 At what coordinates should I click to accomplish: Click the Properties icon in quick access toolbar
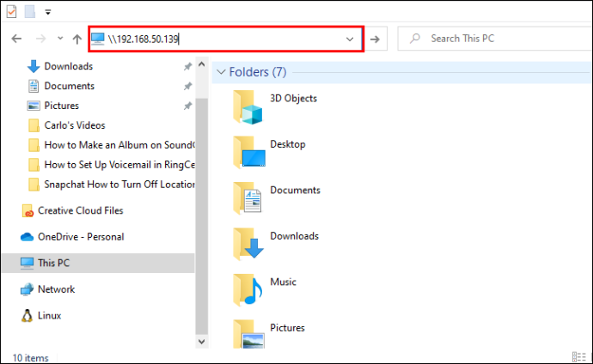click(x=12, y=11)
